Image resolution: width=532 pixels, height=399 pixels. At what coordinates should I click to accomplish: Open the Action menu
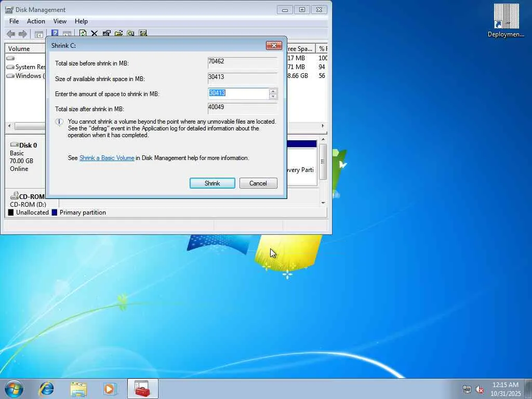36,21
